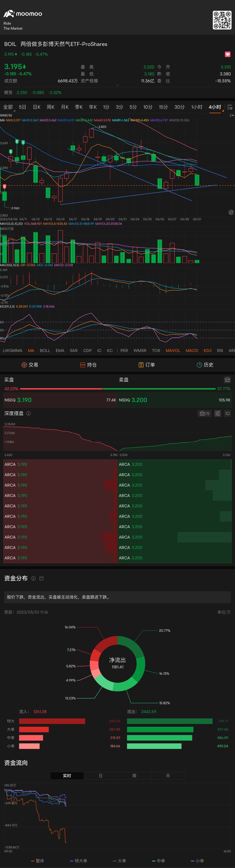Select 1小时 timeframe tab

[x=197, y=107]
